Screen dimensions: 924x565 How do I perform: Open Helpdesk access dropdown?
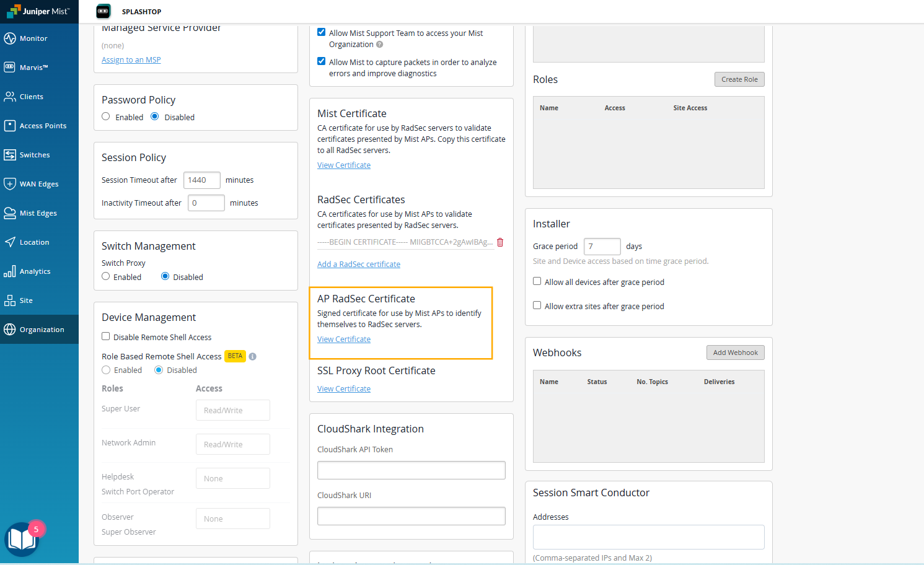pyautogui.click(x=233, y=478)
